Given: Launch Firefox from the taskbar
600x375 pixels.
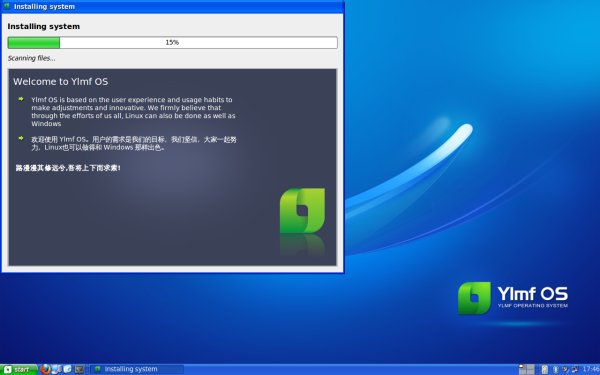Looking at the screenshot, I should pyautogui.click(x=45, y=369).
